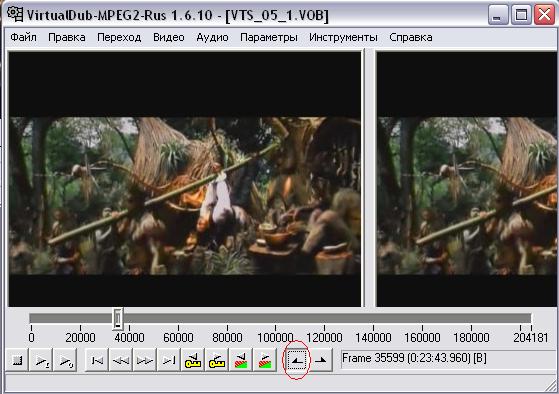
Task: Open the Видео menu
Action: click(169, 37)
